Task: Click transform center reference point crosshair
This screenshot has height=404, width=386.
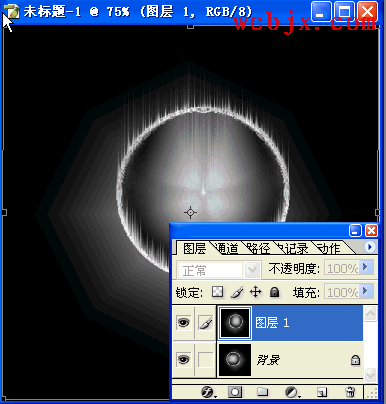Action: click(190, 212)
